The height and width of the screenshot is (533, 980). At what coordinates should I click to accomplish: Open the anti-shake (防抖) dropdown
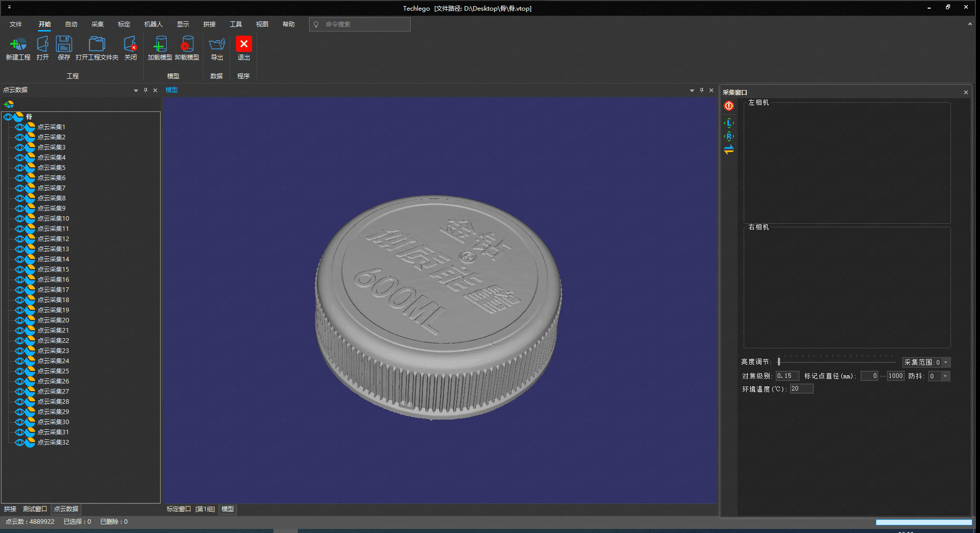(x=945, y=376)
